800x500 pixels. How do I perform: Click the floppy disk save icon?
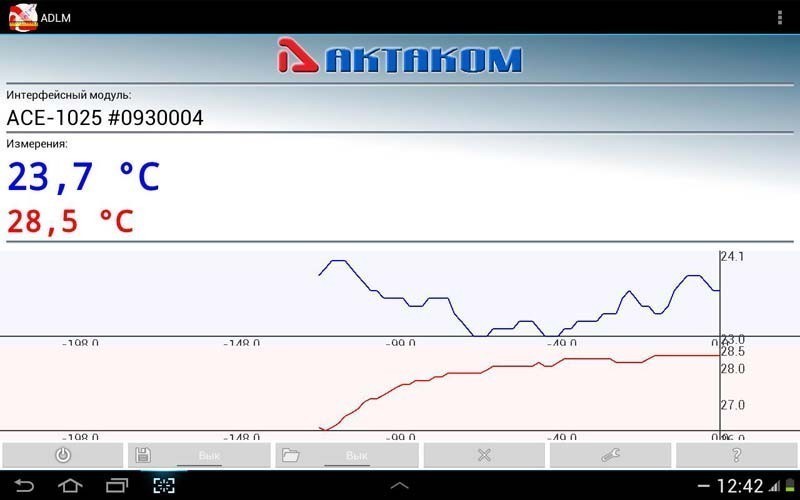(x=143, y=455)
